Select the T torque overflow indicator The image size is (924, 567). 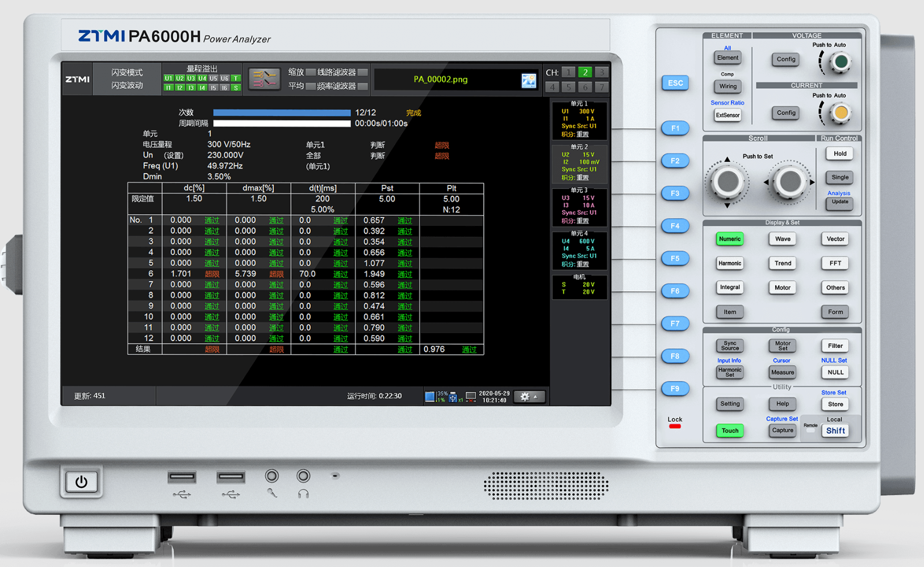236,78
